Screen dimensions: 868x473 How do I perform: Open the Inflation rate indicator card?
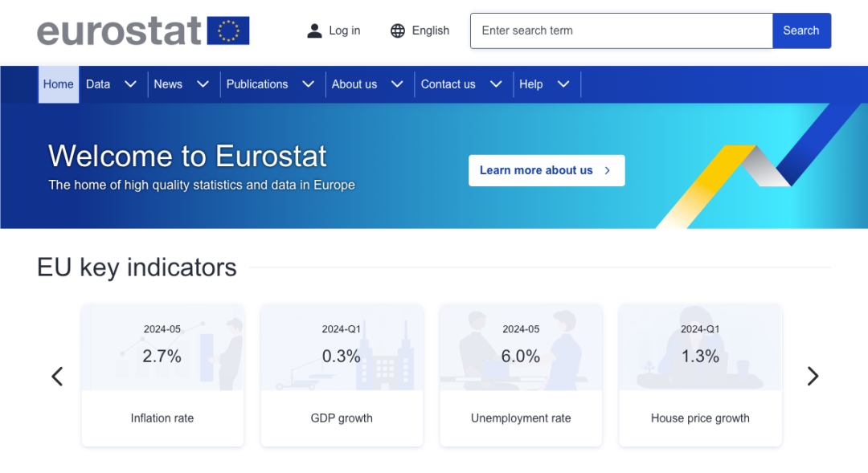162,375
